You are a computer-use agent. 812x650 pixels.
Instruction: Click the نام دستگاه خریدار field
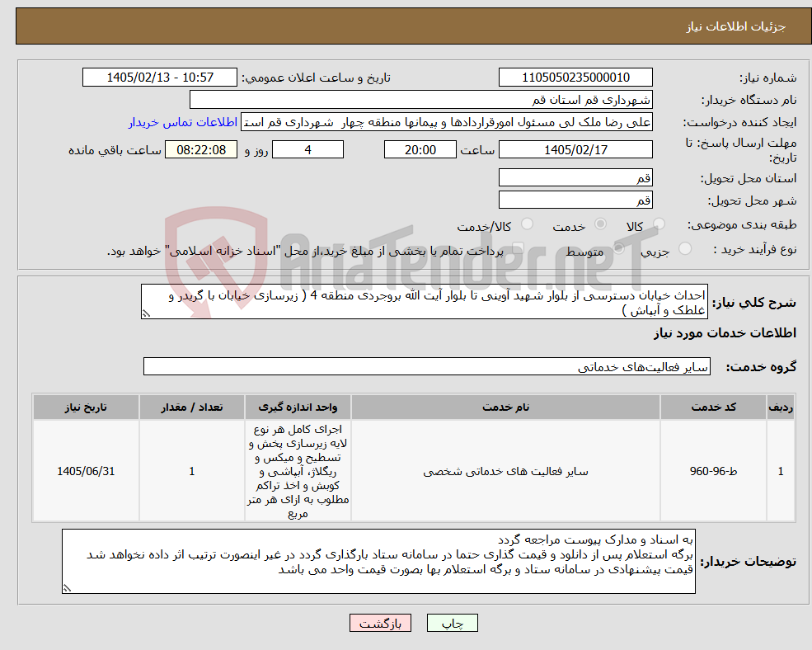click(x=420, y=100)
